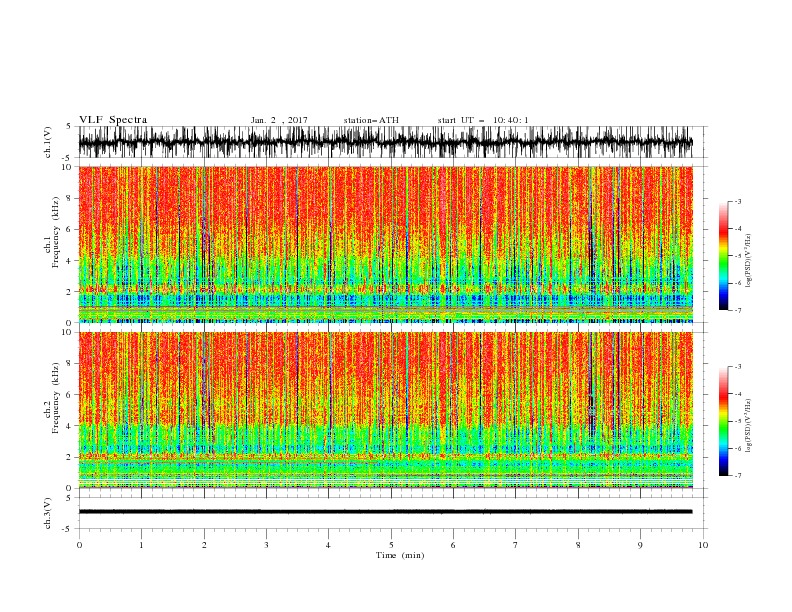Click the ch.2 spectrogram color scale bar

pyautogui.click(x=723, y=421)
